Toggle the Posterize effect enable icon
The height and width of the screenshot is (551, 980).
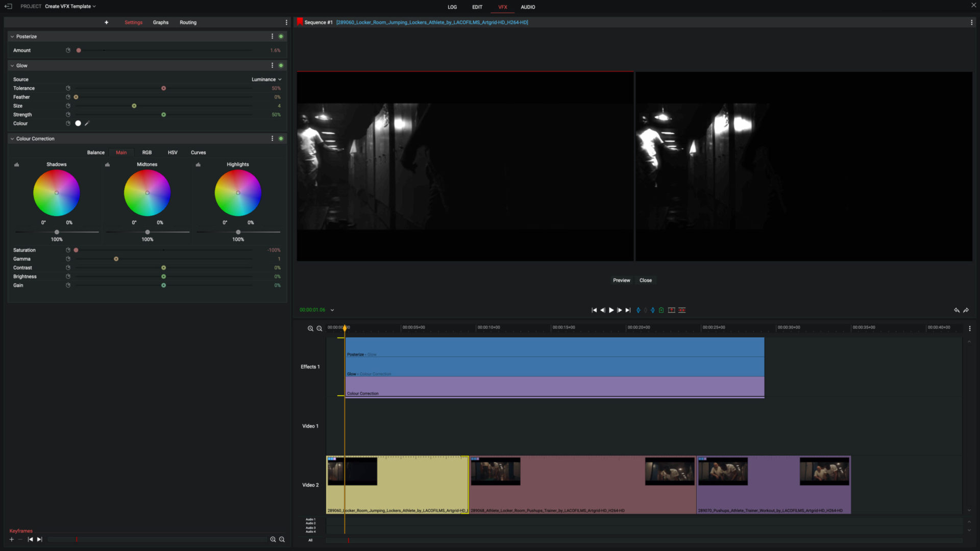(x=281, y=36)
